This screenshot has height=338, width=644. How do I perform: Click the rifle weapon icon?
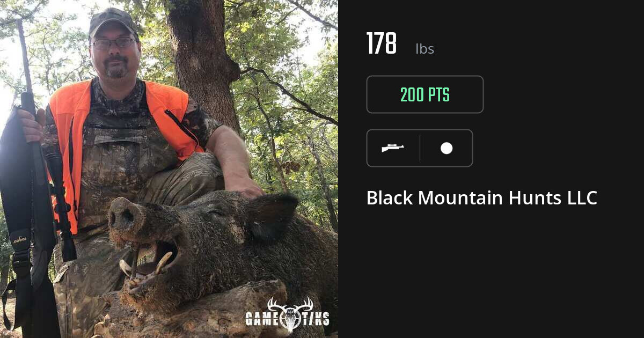point(393,148)
